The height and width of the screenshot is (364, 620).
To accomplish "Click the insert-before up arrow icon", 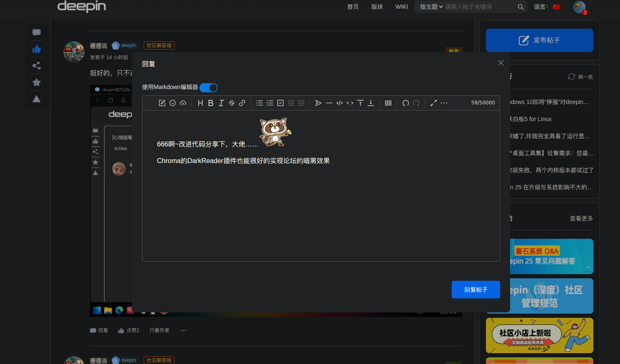I will tap(360, 103).
